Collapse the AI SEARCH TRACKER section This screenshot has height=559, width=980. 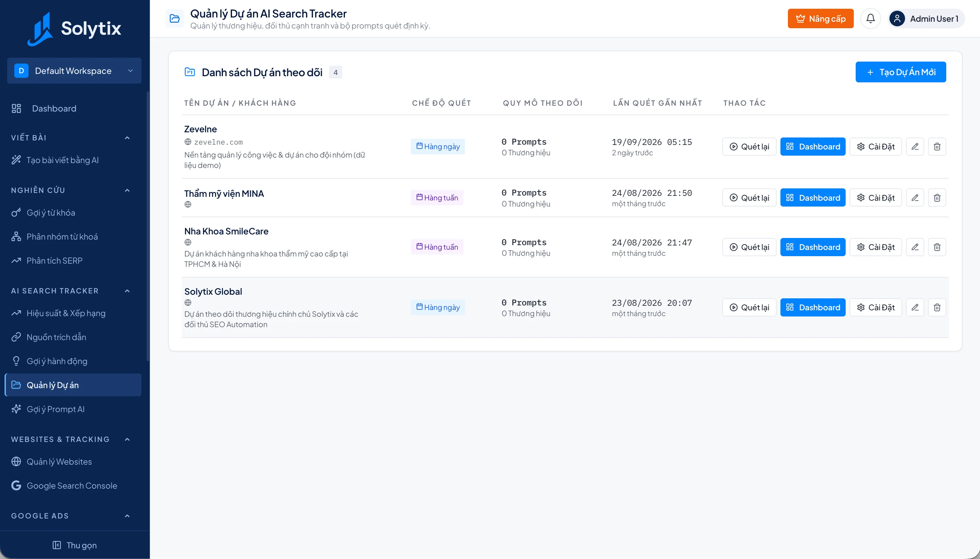coord(127,291)
